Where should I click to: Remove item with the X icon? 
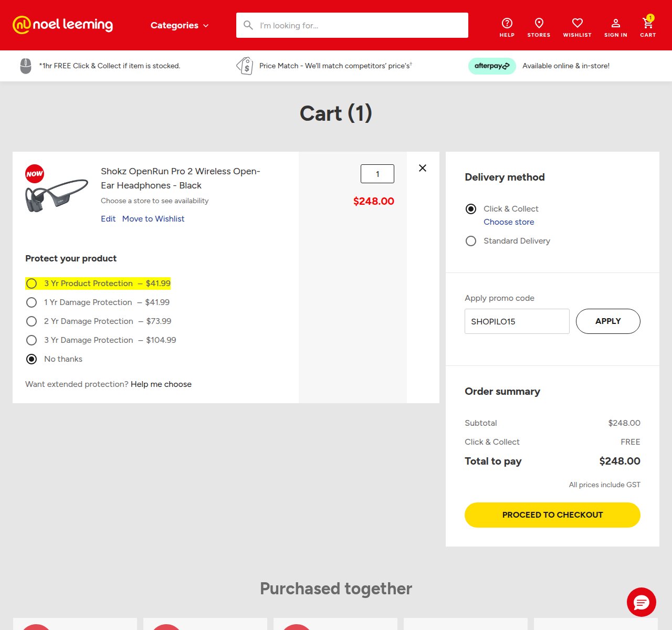coord(423,168)
